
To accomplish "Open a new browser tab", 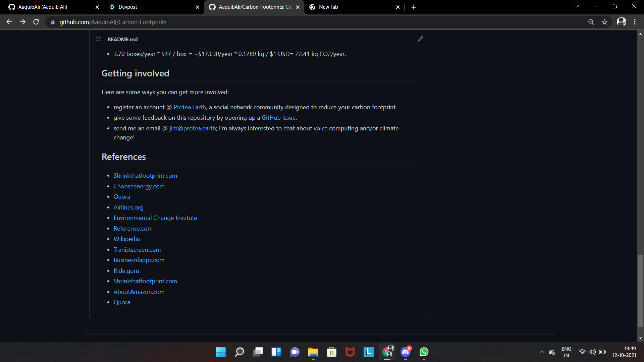I will [x=414, y=7].
